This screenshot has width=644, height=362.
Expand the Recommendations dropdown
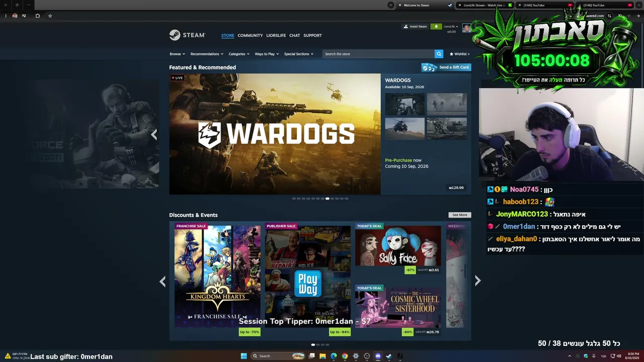coord(207,54)
